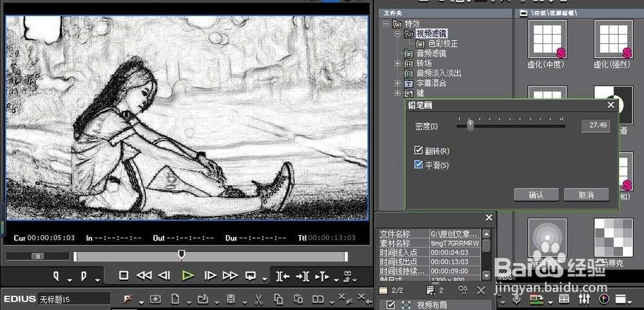Select the 虚化(中度) effect thumbnail
The width and height of the screenshot is (644, 310).
point(547,39)
